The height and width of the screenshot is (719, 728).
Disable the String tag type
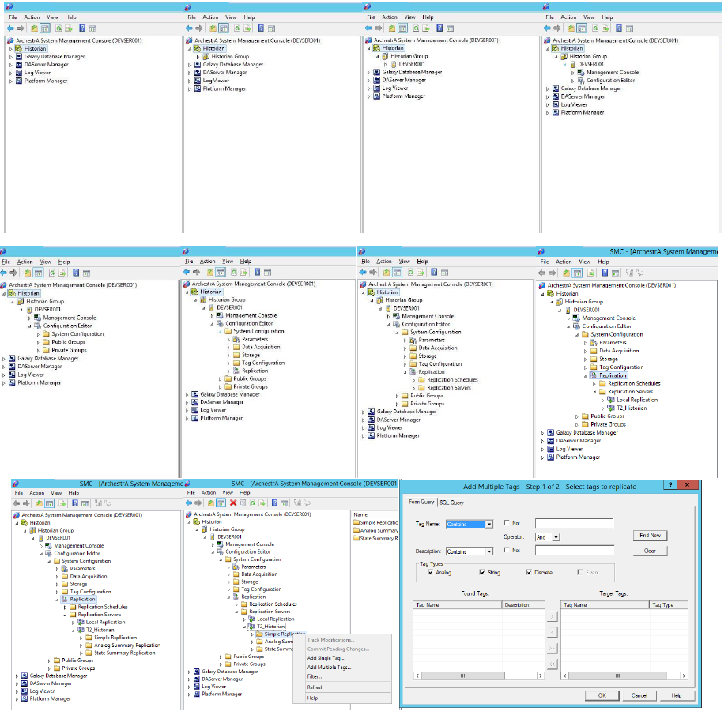pos(481,572)
